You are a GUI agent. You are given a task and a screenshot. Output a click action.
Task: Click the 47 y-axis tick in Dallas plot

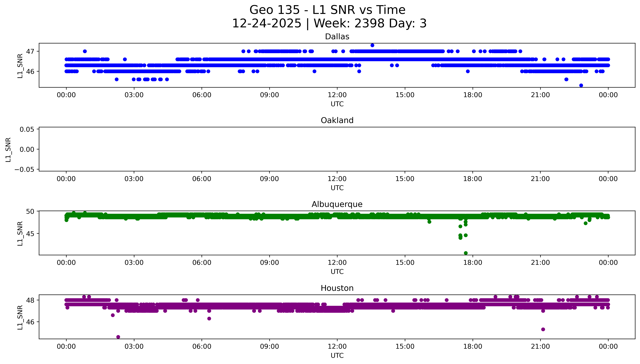pos(30,51)
